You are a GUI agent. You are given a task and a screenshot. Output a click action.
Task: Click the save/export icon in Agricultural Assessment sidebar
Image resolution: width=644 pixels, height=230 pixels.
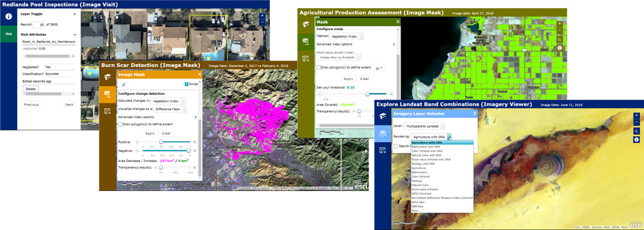click(305, 58)
